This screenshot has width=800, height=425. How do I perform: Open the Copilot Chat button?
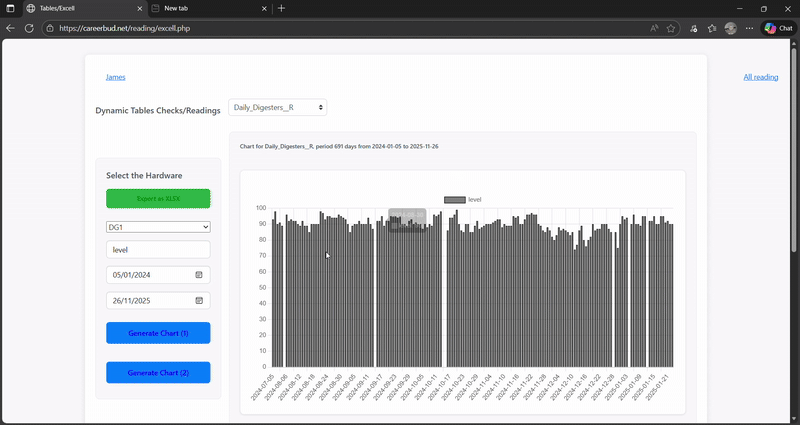pos(779,28)
